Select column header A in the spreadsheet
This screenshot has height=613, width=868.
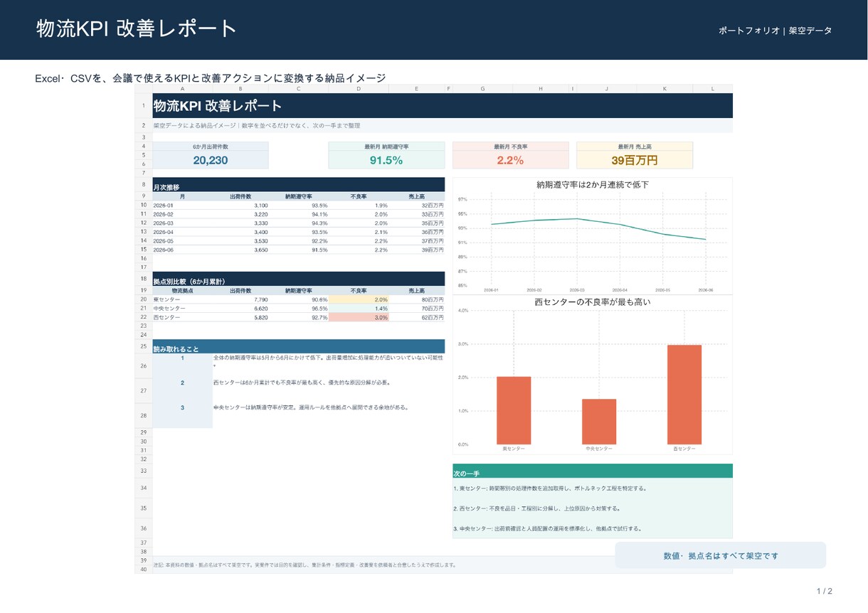pos(182,89)
